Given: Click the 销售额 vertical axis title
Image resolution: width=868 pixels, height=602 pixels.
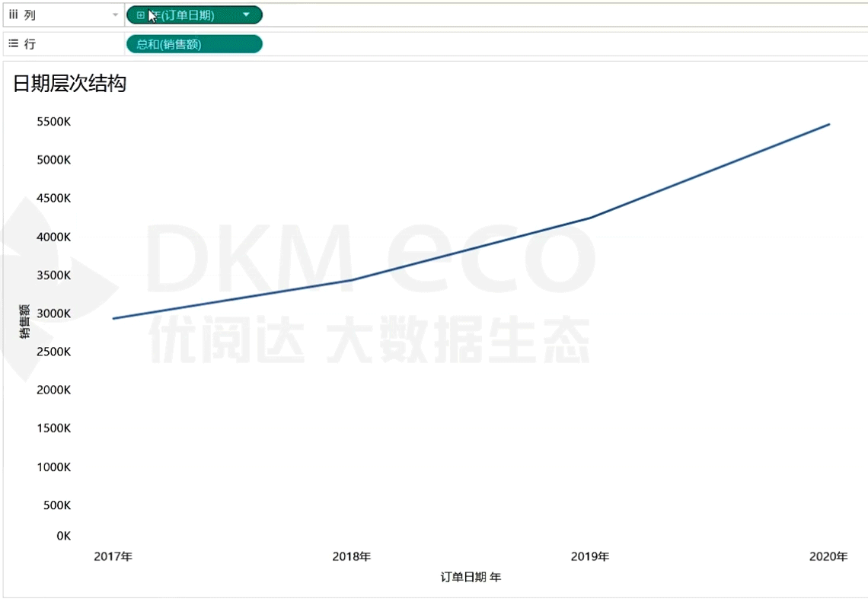Looking at the screenshot, I should coord(25,321).
